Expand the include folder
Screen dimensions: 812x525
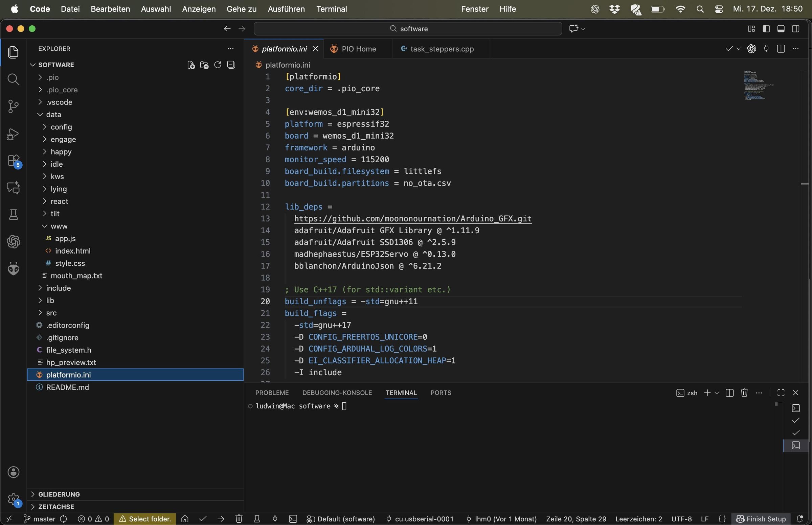[135, 288]
